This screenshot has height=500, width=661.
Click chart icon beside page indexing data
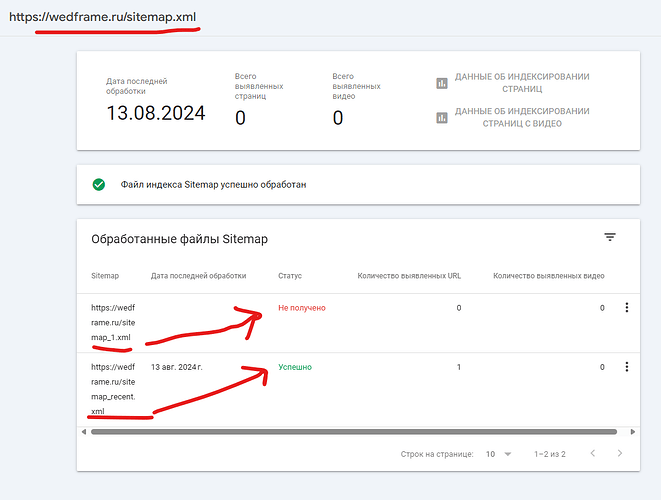tap(441, 83)
